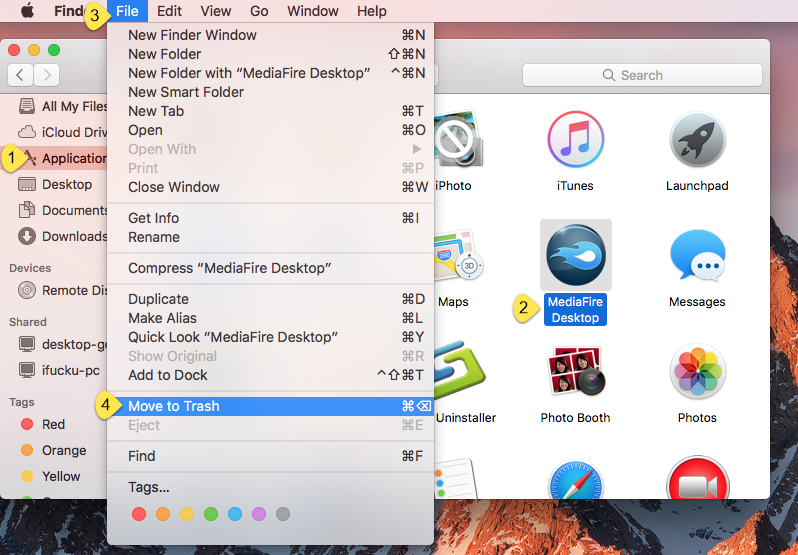Open the View menu
This screenshot has height=555, width=798.
click(216, 11)
